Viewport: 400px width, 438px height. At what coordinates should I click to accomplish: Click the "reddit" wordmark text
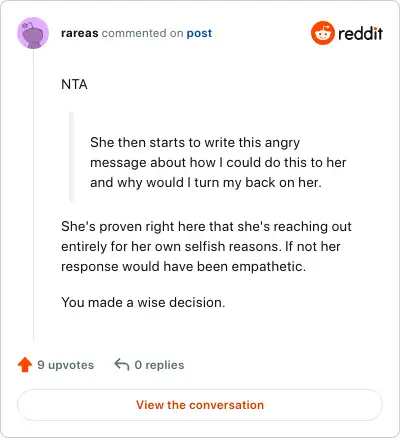click(360, 33)
